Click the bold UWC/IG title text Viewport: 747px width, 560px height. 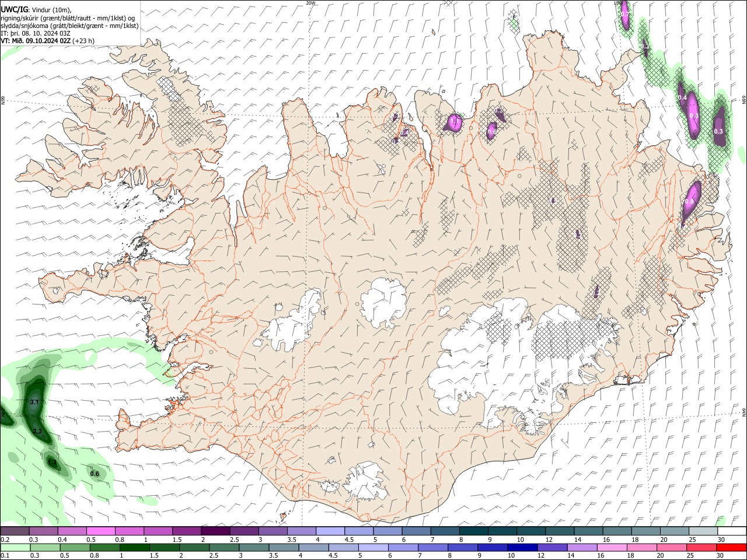point(14,10)
